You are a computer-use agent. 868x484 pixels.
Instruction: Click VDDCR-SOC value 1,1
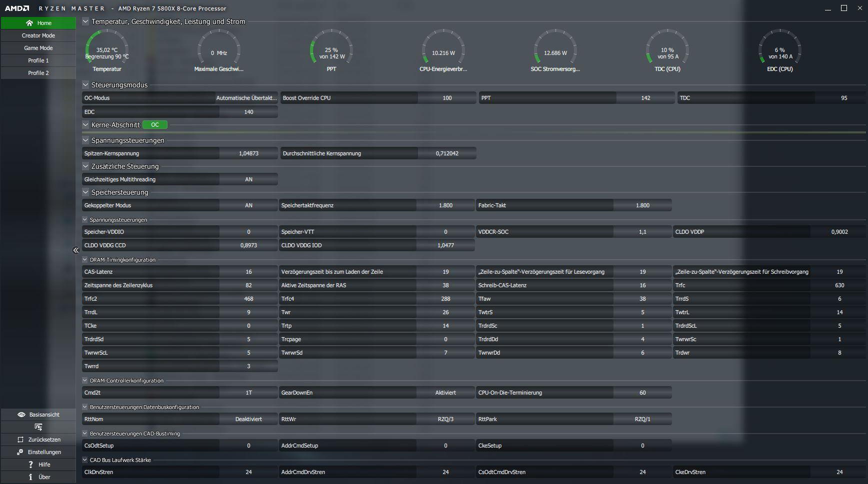point(642,232)
